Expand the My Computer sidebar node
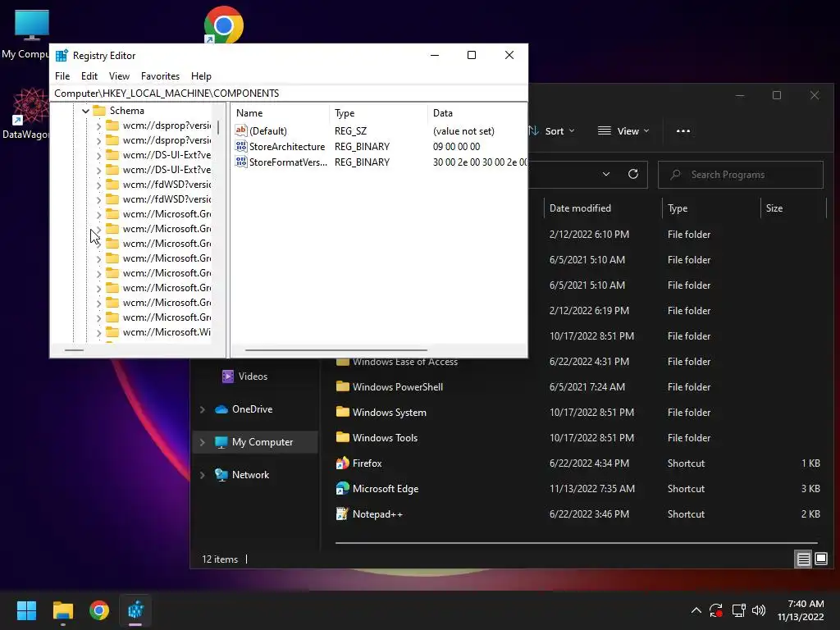This screenshot has height=630, width=840. (202, 442)
